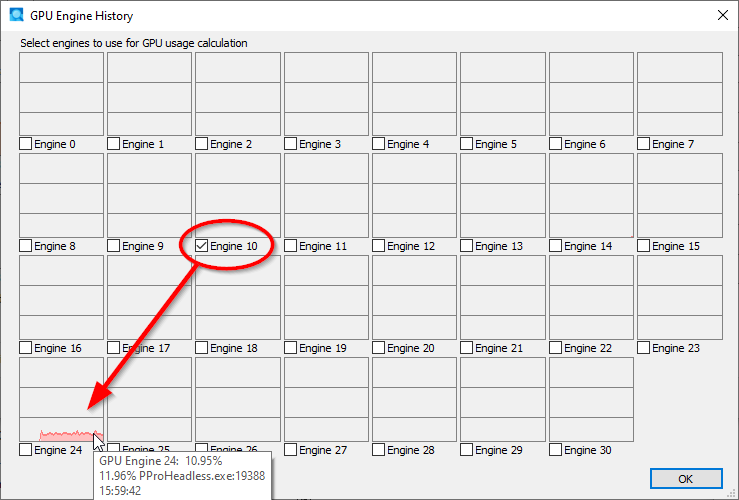
Task: Click the graph above Engine 30
Action: click(x=591, y=400)
